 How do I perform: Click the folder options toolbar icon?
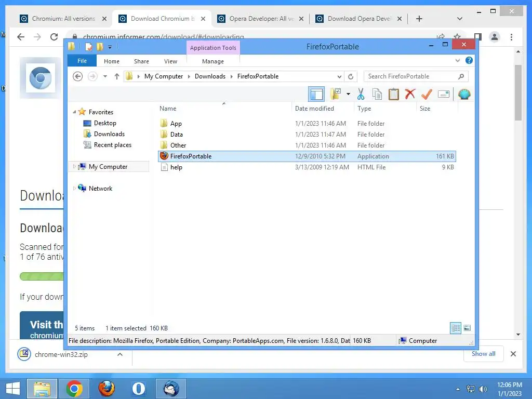coord(336,95)
